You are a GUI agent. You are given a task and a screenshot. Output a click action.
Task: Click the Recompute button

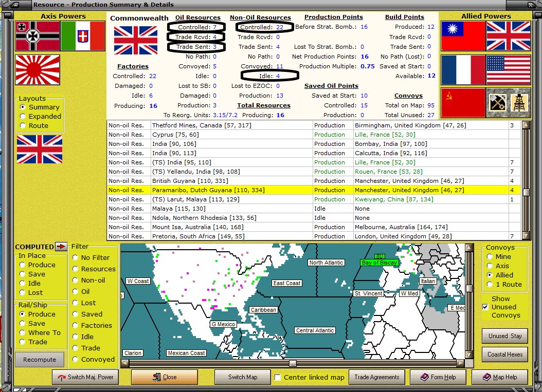coord(40,360)
